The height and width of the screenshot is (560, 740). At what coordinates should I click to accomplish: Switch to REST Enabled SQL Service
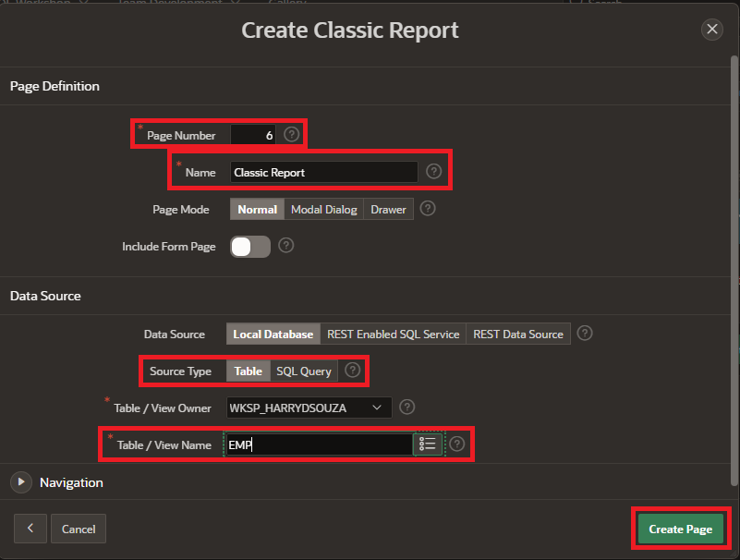pos(393,335)
